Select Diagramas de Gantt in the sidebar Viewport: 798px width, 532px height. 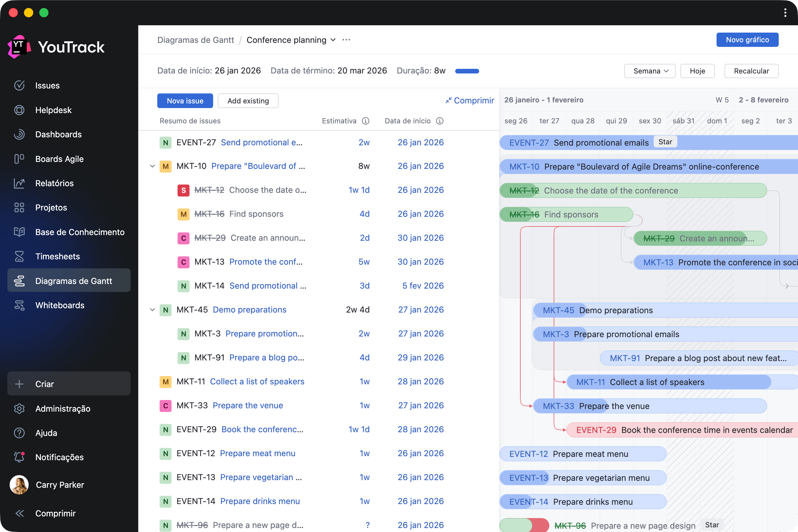69,281
